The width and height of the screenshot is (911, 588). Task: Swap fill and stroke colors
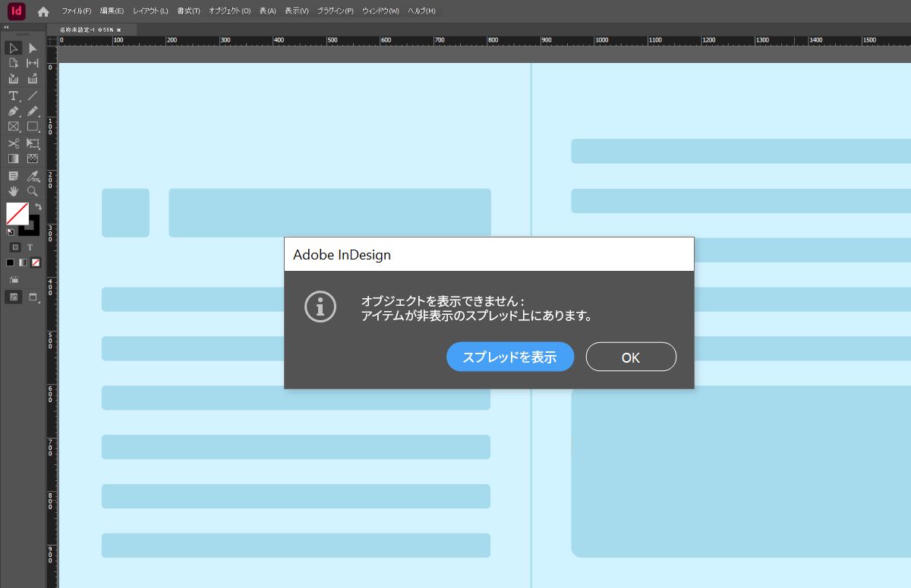point(37,206)
